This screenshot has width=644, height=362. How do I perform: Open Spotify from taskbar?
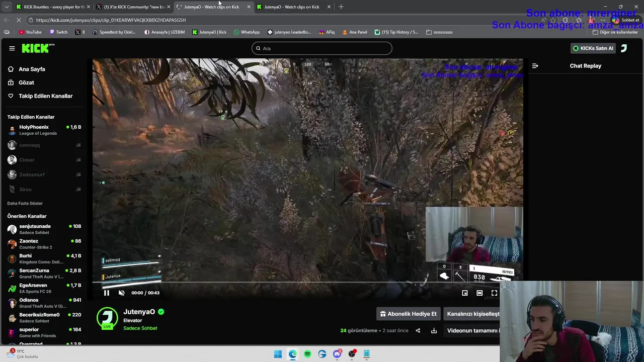coord(307,354)
